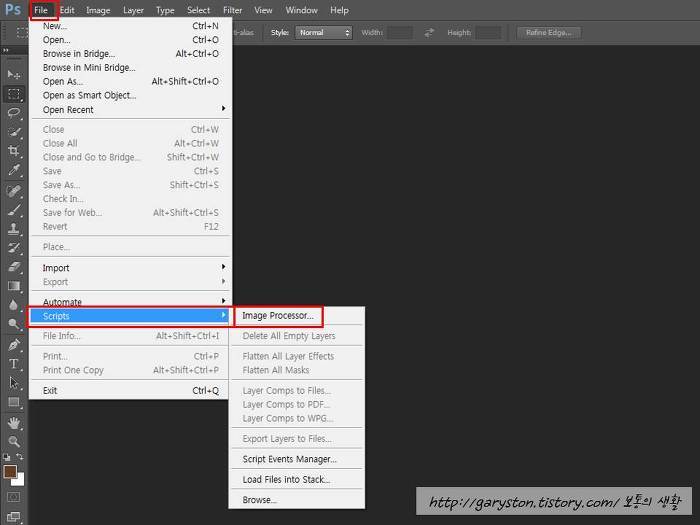Expand the Automate submenu
The width and height of the screenshot is (700, 525).
(131, 302)
